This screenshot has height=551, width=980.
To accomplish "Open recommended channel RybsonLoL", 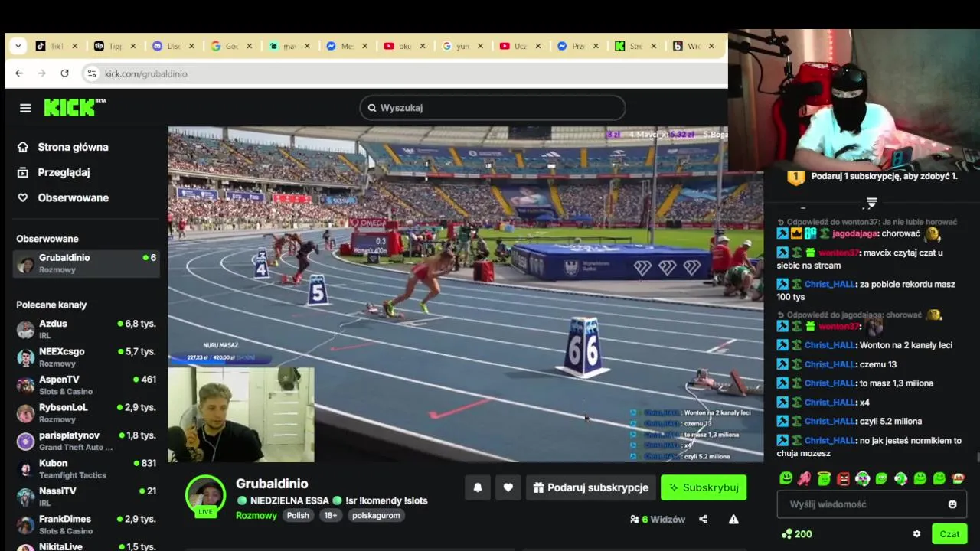I will 87,413.
